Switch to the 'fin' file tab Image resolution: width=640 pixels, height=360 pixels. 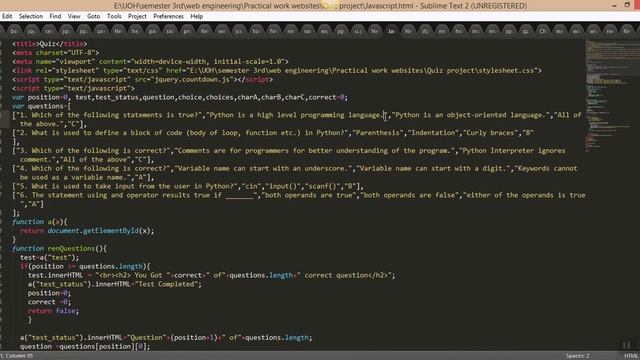click(x=273, y=31)
